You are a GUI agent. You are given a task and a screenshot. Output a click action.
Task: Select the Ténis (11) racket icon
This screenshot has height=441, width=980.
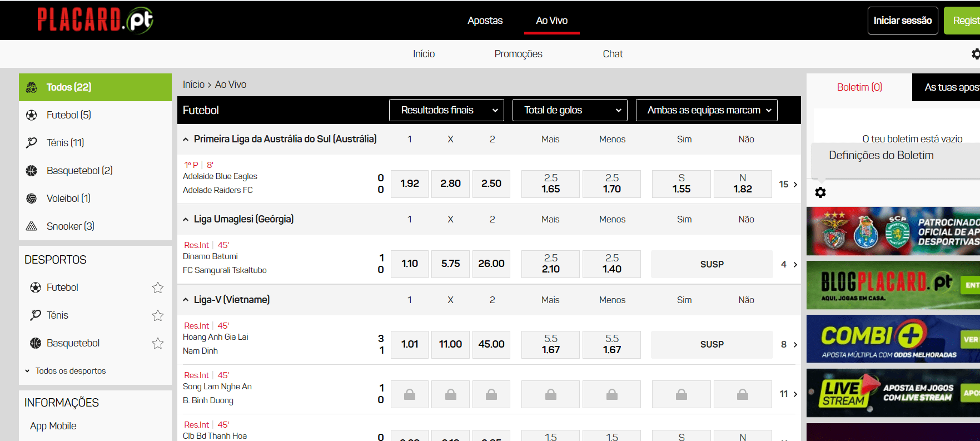[32, 143]
